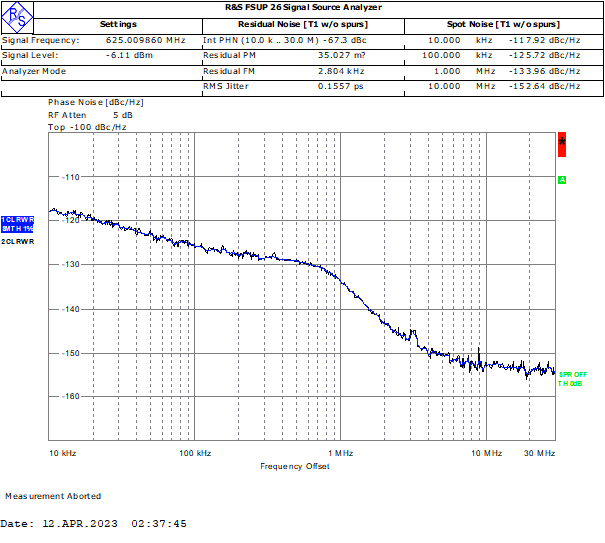Click the -150 y-axis label
Viewport: 605px width, 543px height.
(71, 353)
